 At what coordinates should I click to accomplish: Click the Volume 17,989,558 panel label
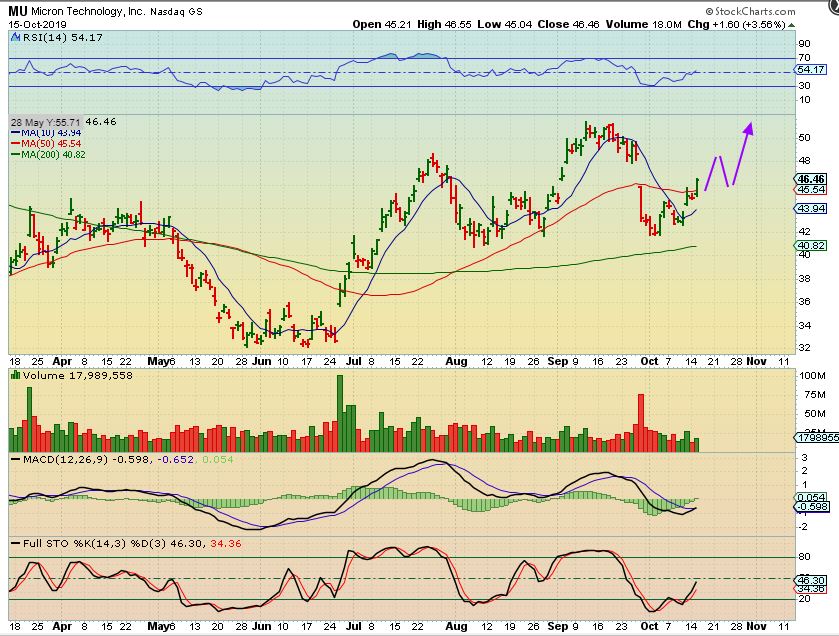tap(78, 376)
